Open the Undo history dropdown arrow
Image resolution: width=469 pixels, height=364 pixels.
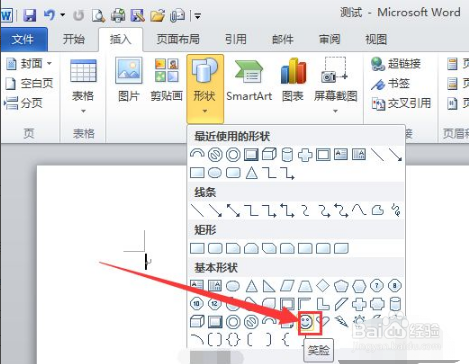click(x=62, y=15)
